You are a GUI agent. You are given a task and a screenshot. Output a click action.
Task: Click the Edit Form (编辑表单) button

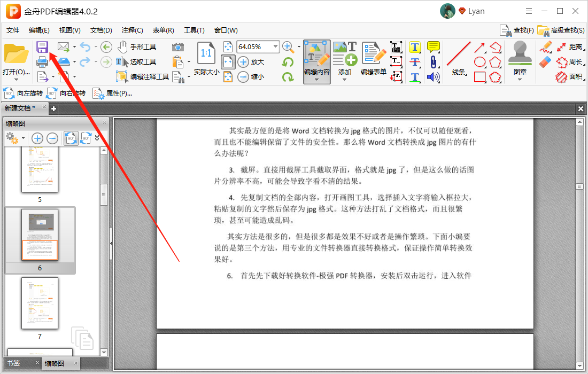374,58
